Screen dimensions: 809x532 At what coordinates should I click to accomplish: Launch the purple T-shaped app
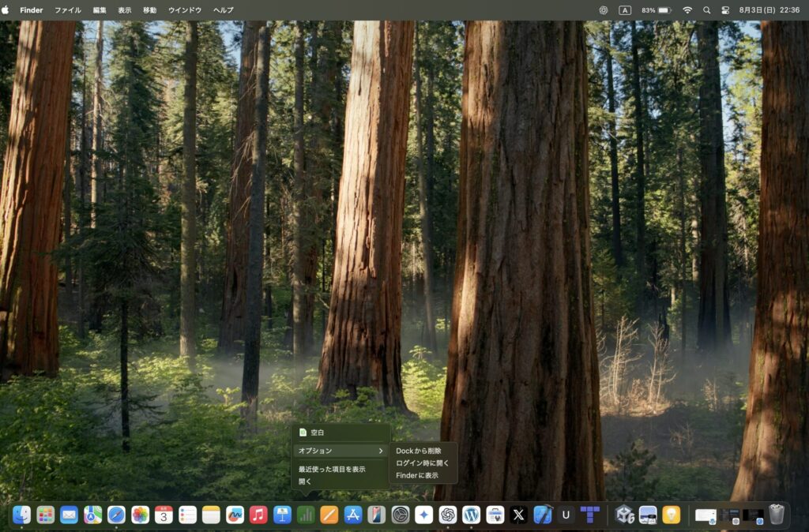click(x=589, y=515)
